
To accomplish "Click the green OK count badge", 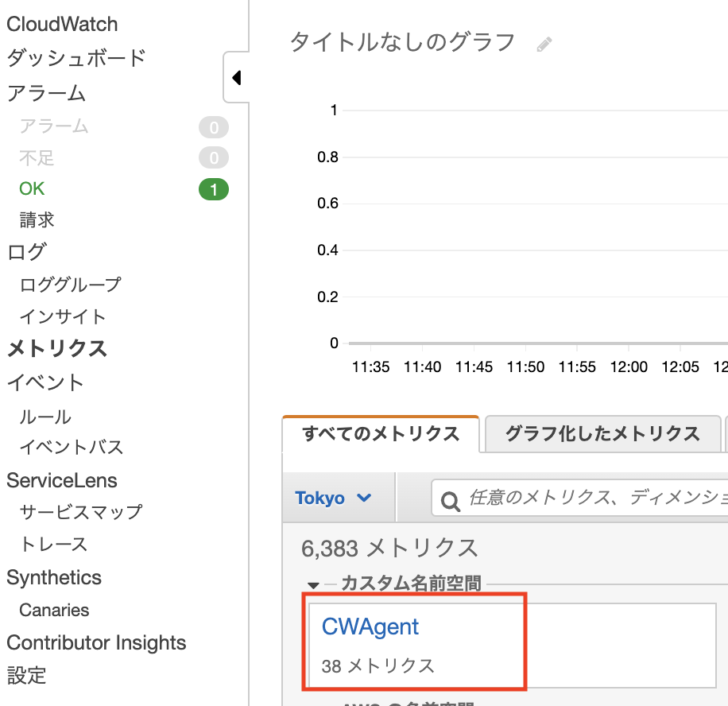I will point(214,189).
